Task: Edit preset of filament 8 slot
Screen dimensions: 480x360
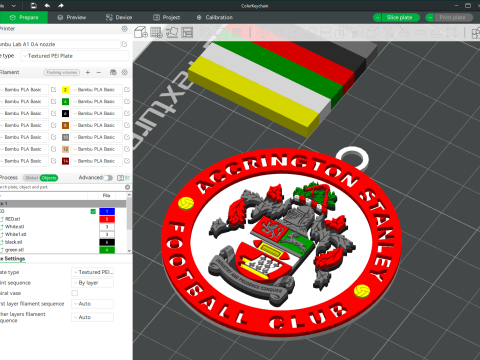Action: (127, 125)
